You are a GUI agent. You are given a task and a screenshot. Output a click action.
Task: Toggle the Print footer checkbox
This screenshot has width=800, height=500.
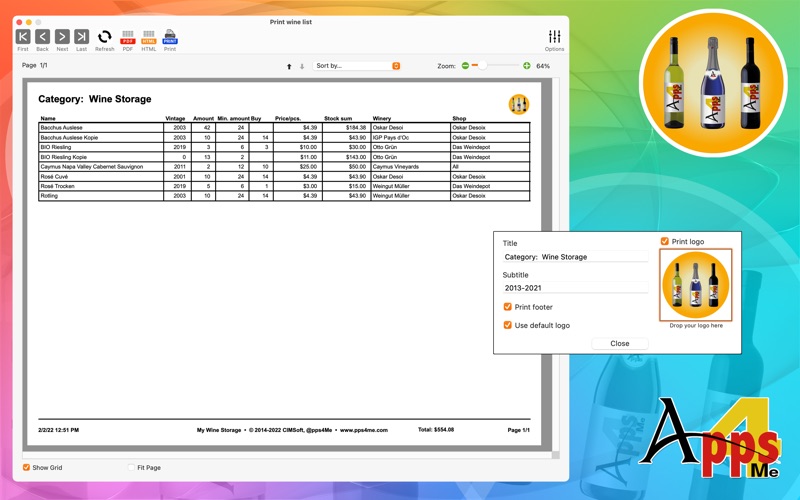point(507,307)
